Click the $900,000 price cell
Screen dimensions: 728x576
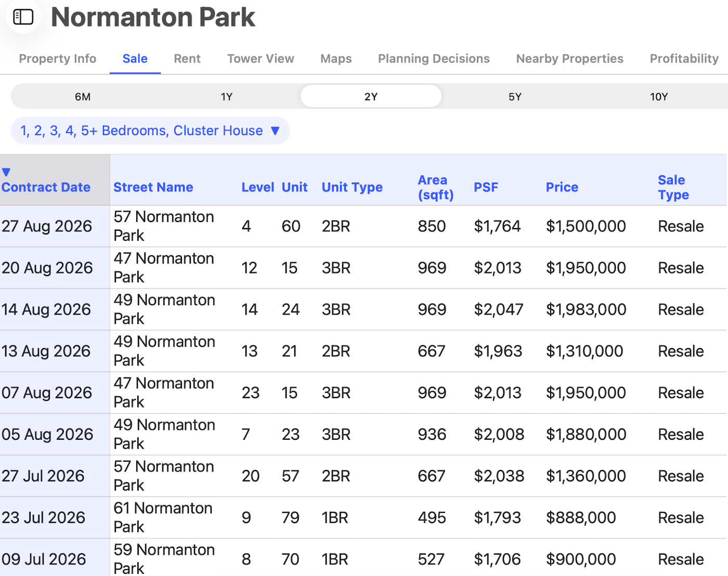tap(581, 559)
